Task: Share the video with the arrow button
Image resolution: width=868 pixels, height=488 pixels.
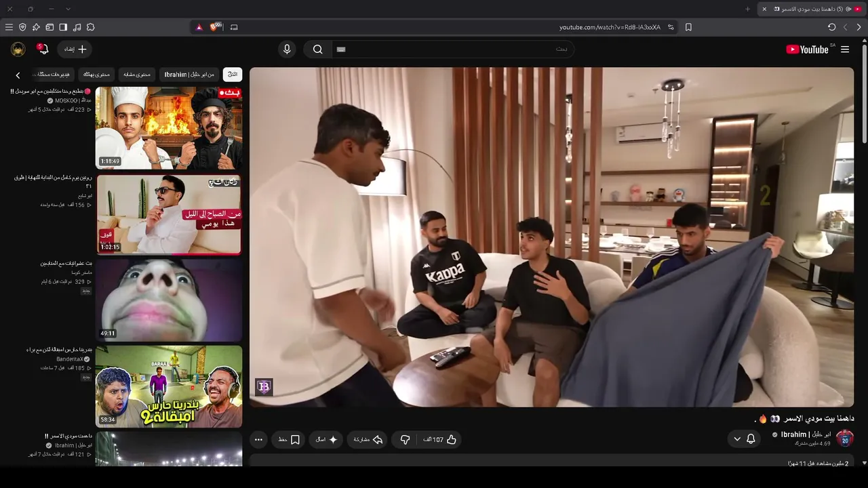Action: 368,440
